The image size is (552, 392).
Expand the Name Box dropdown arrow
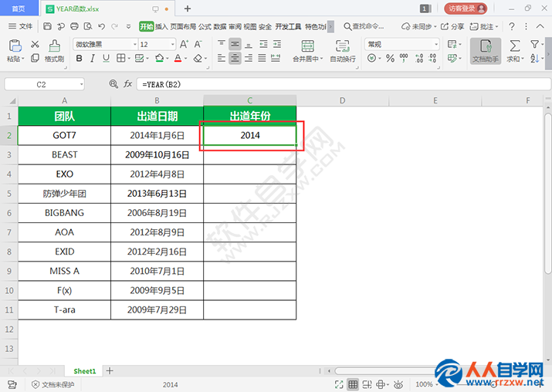[81, 84]
